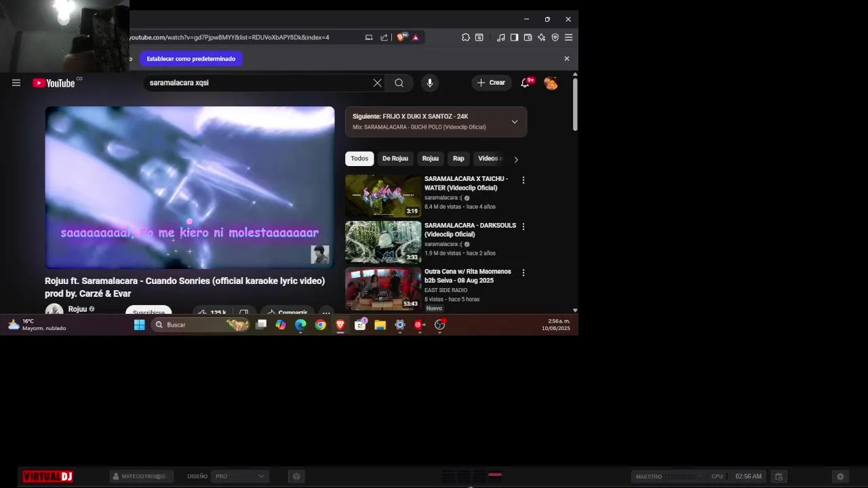The height and width of the screenshot is (488, 868).
Task: Click the SARAMALACARA - DARKSOULS video title
Action: click(470, 230)
